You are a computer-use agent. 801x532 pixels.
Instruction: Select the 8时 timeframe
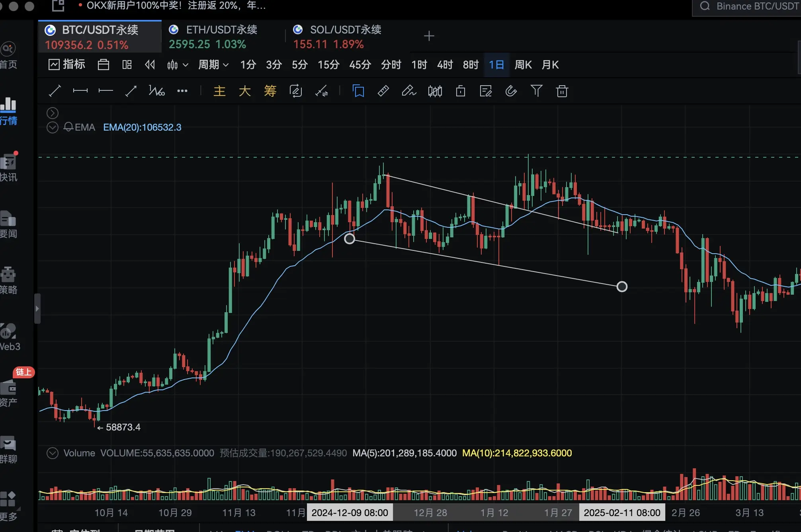(x=471, y=65)
